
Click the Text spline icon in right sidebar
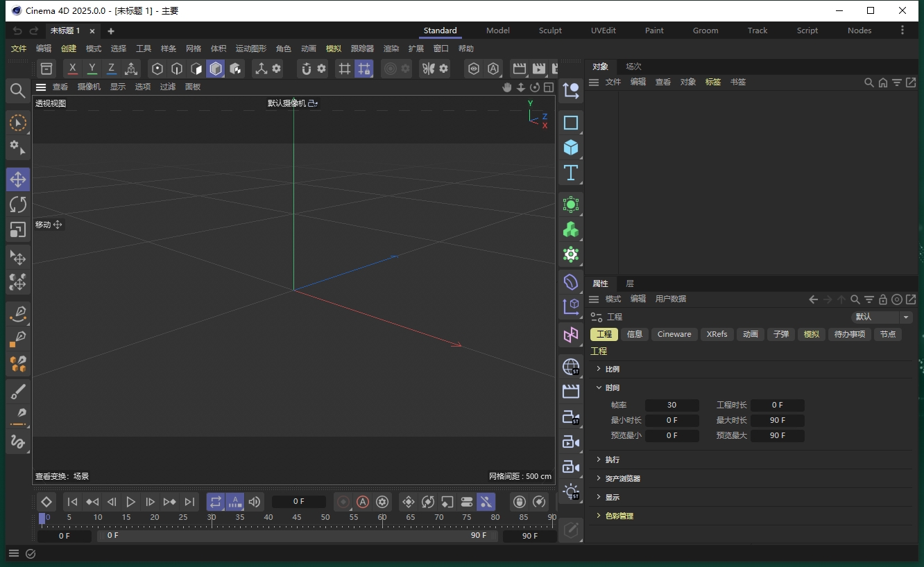point(570,173)
